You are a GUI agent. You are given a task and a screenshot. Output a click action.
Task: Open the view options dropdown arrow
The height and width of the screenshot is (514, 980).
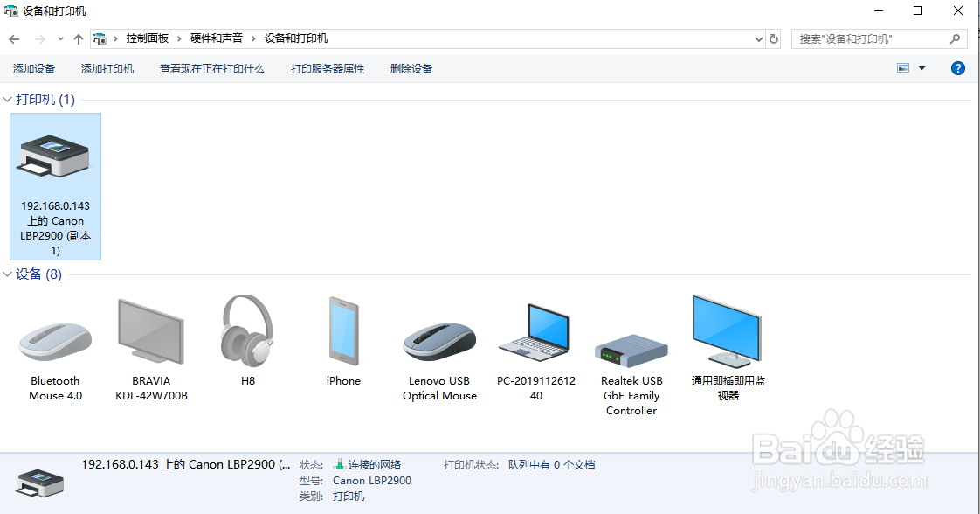pyautogui.click(x=921, y=68)
